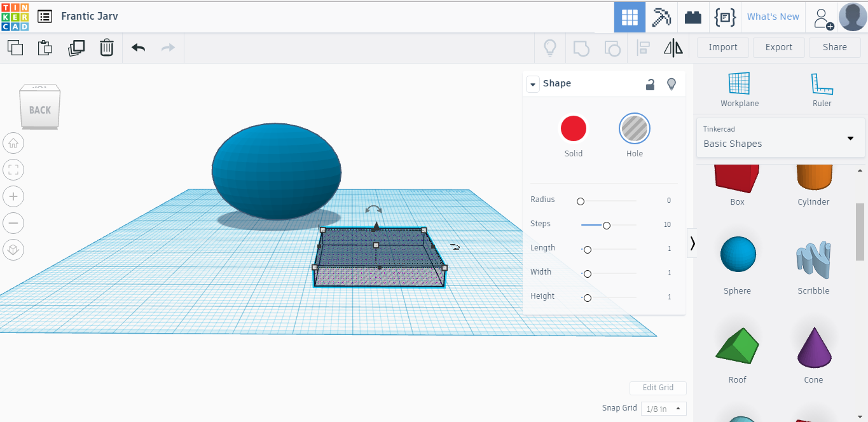Click the Ungroup shapes icon
868x422 pixels.
click(612, 48)
